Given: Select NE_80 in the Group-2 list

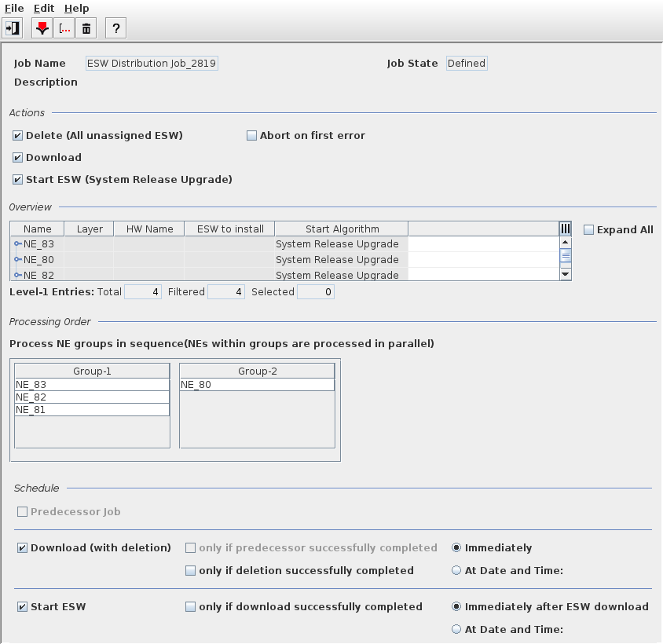Looking at the screenshot, I should [256, 385].
